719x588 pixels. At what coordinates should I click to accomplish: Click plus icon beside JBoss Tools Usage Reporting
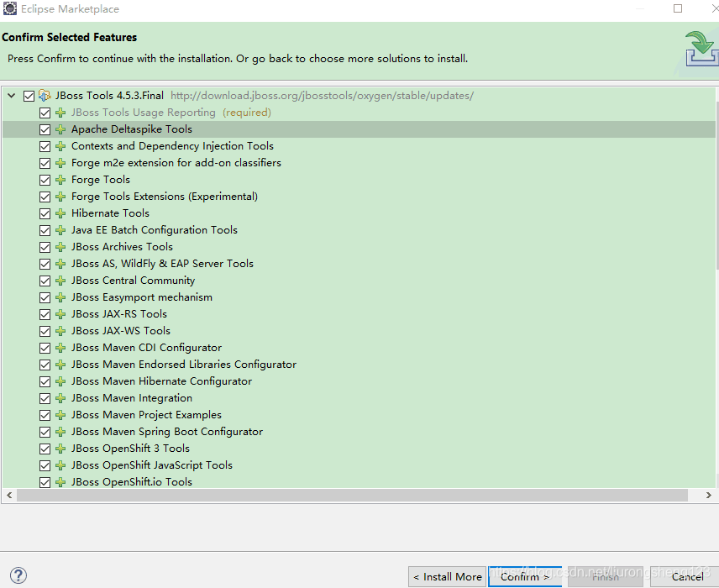(60, 113)
